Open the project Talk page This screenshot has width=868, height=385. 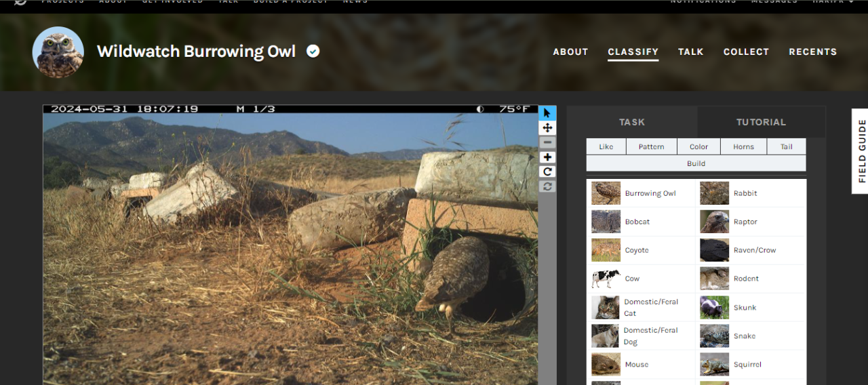690,52
